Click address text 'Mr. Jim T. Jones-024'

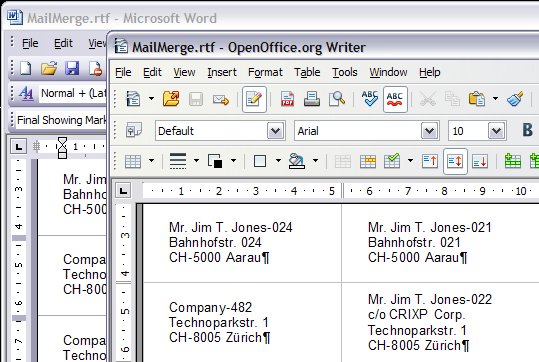231,228
